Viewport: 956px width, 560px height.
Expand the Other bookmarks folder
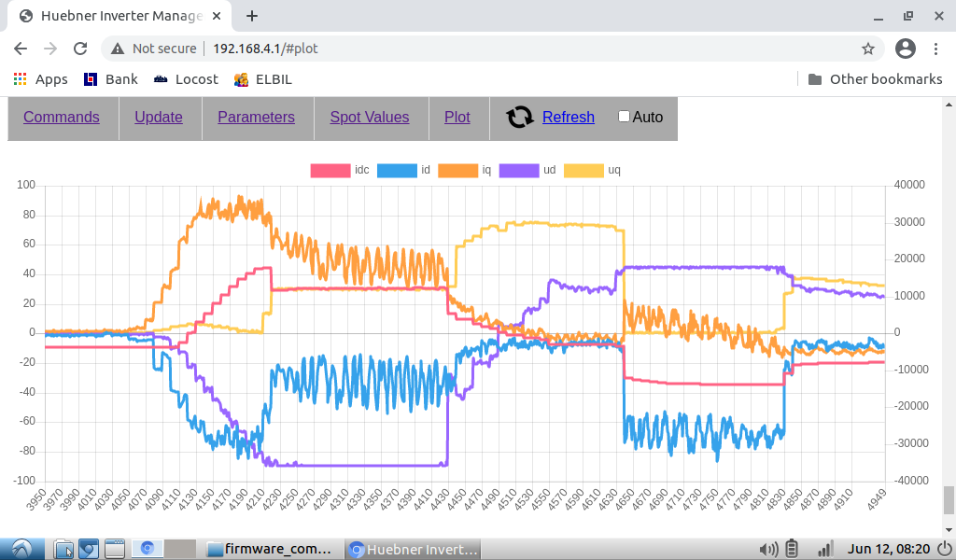pyautogui.click(x=875, y=79)
